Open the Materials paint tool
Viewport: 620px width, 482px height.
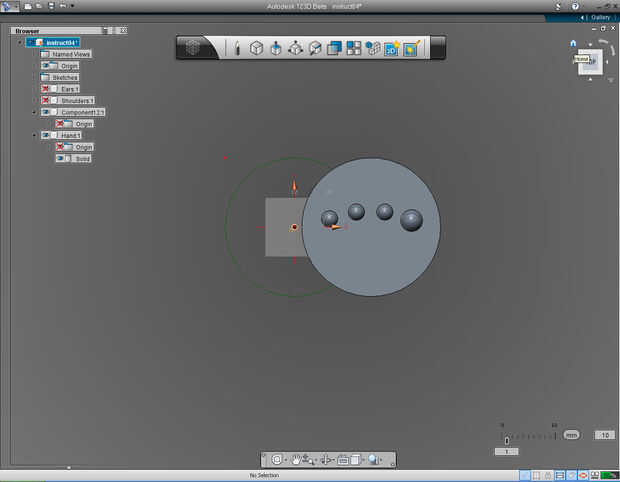[412, 48]
